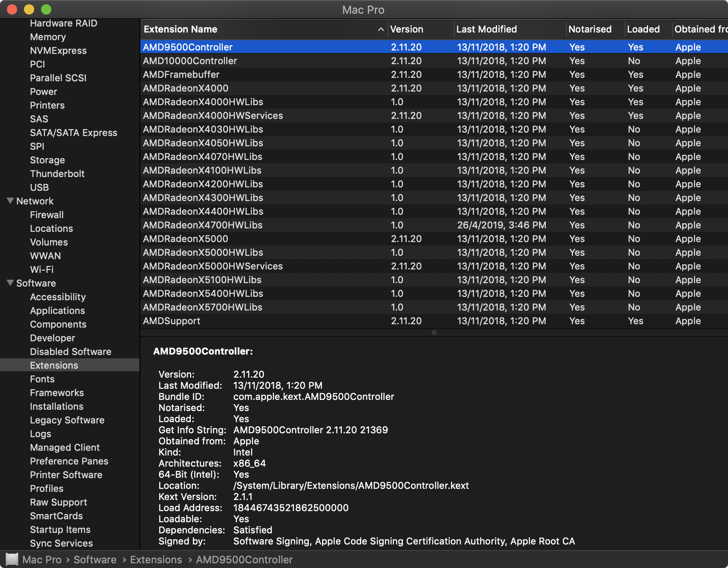This screenshot has height=568, width=728.
Task: Open Fonts in sidebar
Action: (x=42, y=379)
